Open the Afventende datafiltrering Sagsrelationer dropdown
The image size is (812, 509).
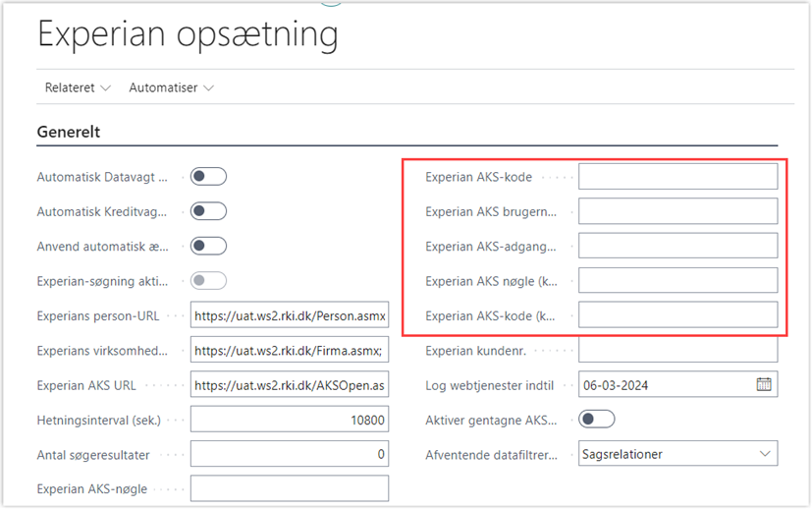point(677,454)
